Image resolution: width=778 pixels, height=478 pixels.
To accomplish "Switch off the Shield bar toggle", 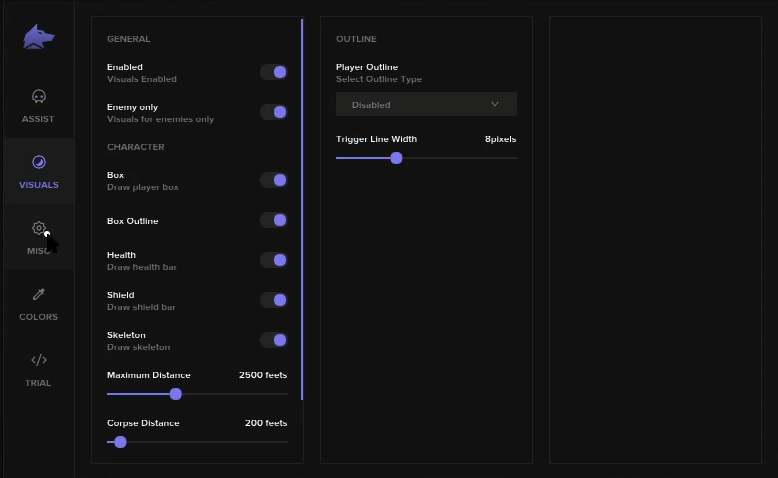I will pyautogui.click(x=274, y=300).
